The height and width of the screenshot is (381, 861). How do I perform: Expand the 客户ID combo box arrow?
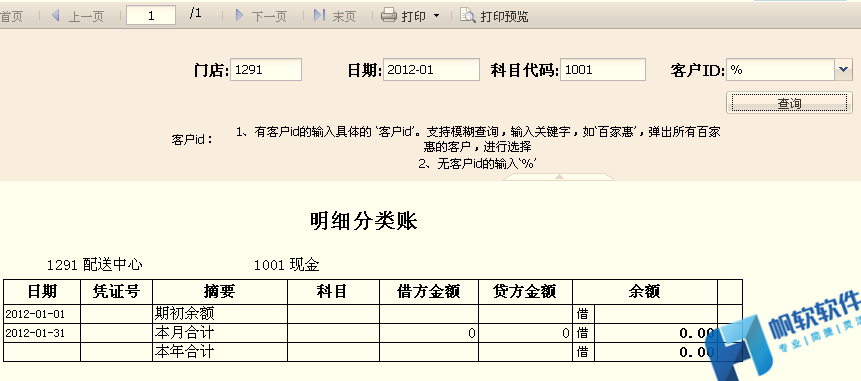tap(844, 70)
